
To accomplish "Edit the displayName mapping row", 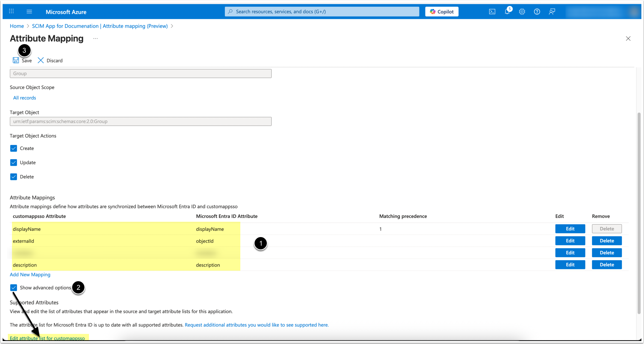I will click(x=570, y=229).
